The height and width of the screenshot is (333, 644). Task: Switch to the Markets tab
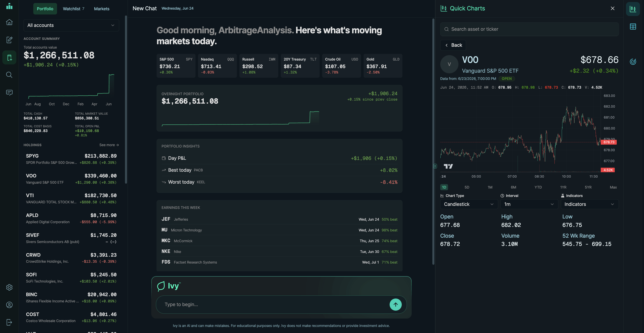pyautogui.click(x=101, y=9)
